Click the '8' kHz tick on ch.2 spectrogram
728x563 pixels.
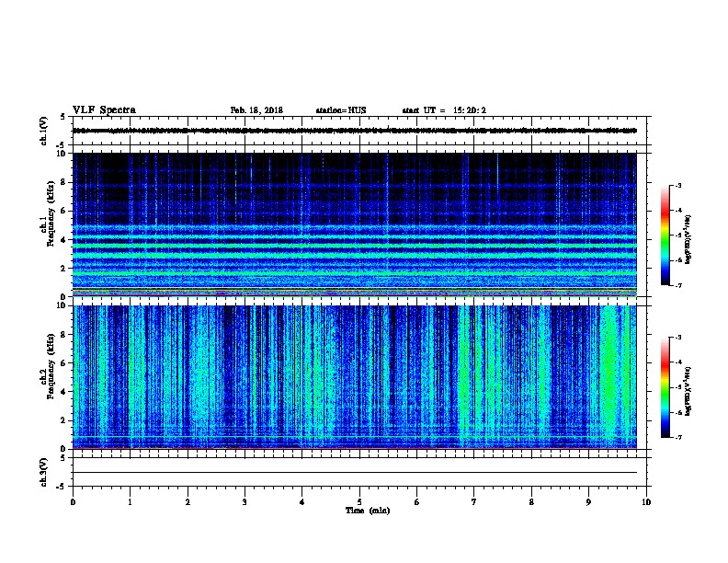(x=63, y=335)
